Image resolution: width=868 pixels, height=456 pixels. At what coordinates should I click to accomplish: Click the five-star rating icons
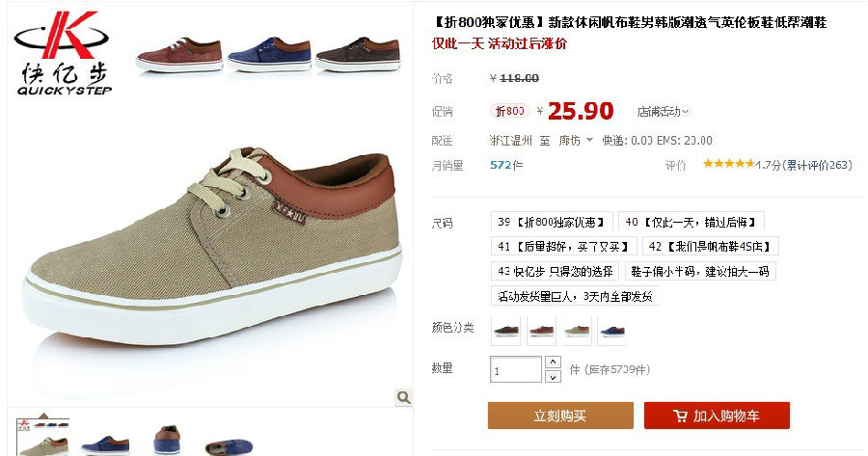pyautogui.click(x=728, y=163)
